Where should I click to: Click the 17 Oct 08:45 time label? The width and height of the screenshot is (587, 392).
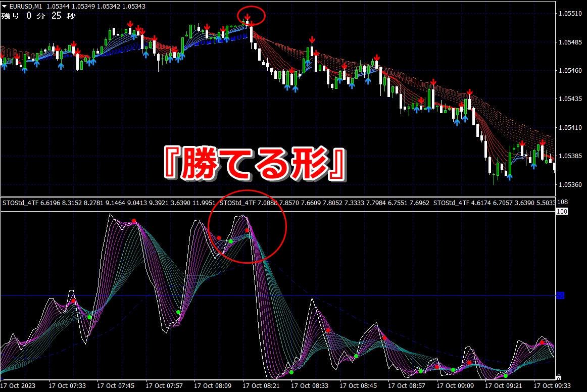pos(358,385)
